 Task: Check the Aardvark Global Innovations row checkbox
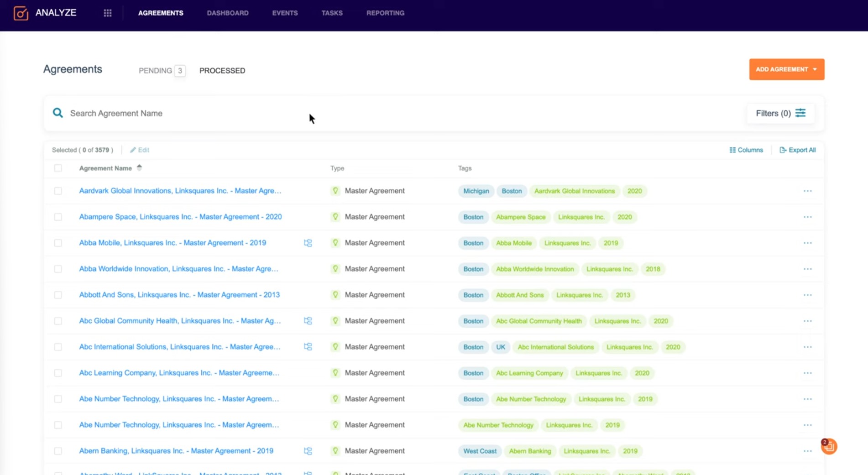tap(58, 191)
